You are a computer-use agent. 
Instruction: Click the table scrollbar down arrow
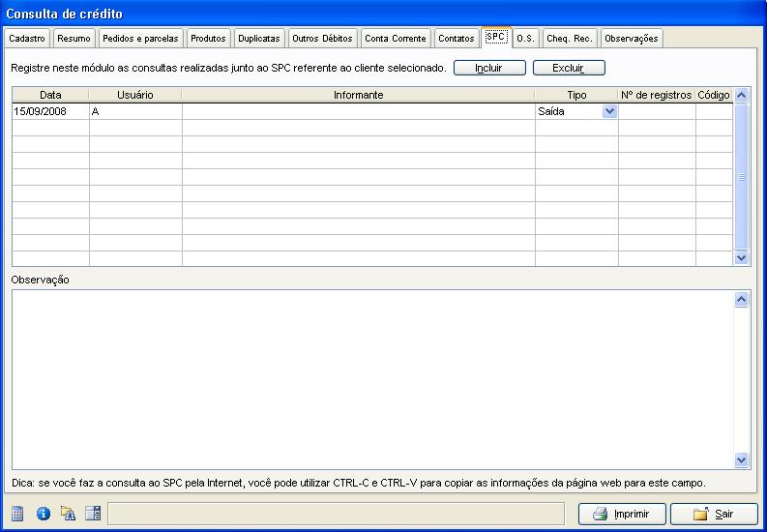(741, 257)
